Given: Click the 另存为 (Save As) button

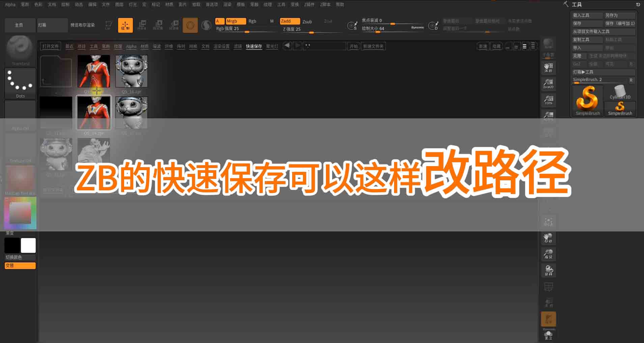Looking at the screenshot, I should coord(619,15).
